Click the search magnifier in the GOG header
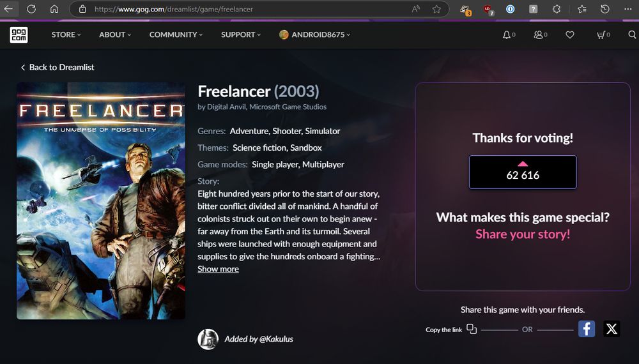This screenshot has height=364, width=639. pyautogui.click(x=632, y=35)
